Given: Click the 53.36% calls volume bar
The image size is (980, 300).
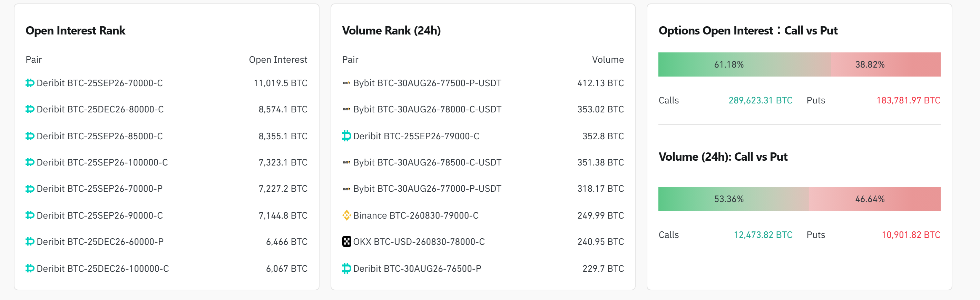Looking at the screenshot, I should pyautogui.click(x=734, y=199).
